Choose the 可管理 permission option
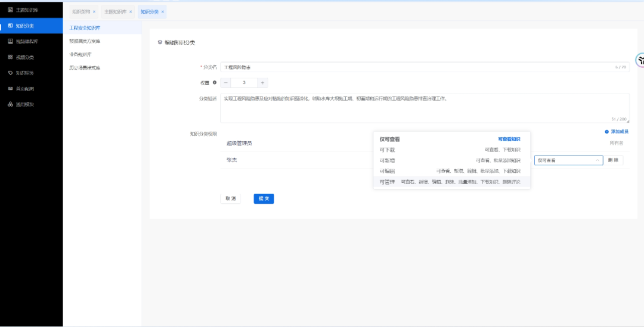The width and height of the screenshot is (644, 327). pos(452,182)
